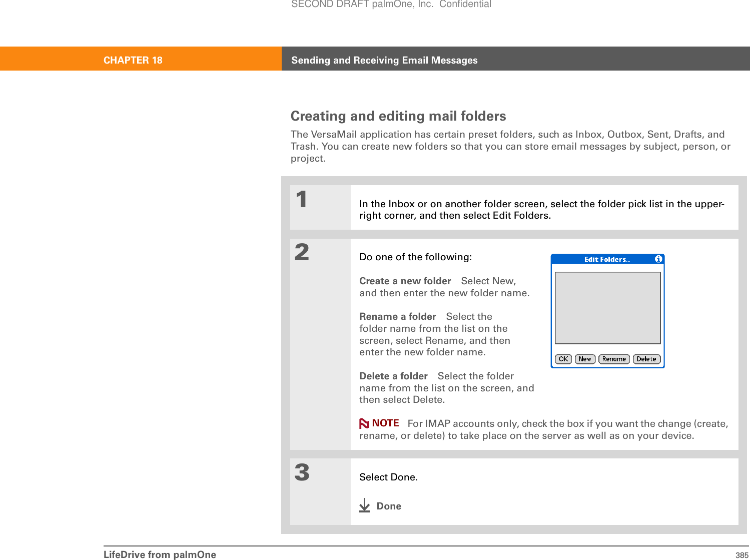
Task: Select the Rename button in Edit Folders
Action: (x=614, y=359)
